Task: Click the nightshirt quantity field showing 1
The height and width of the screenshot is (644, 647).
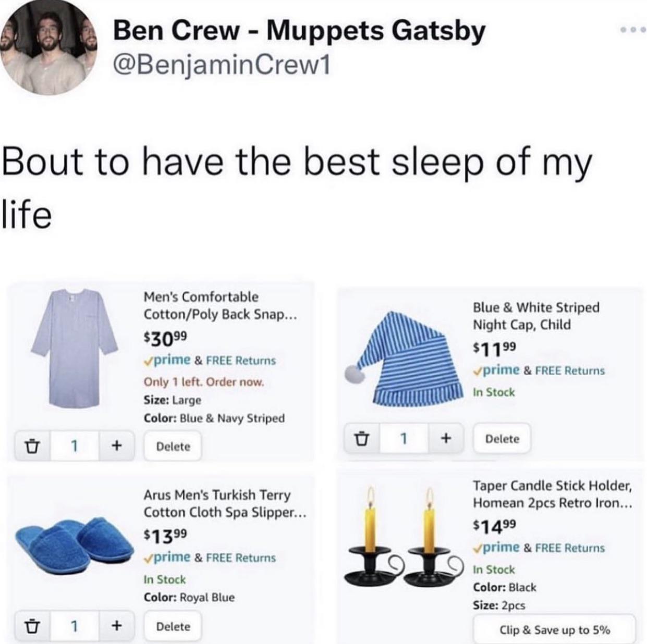Action: (x=73, y=447)
